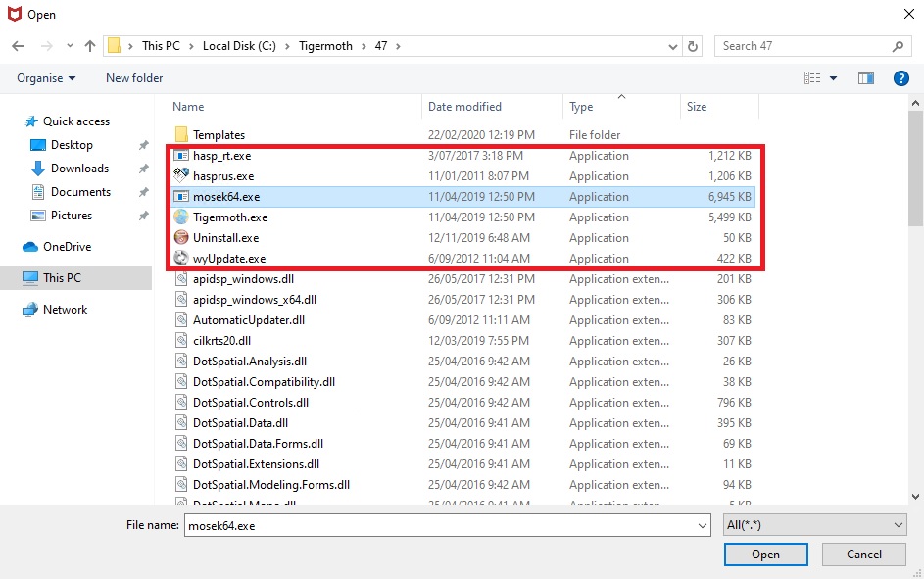The width and height of the screenshot is (924, 579).
Task: Open Pictures from the sidebar
Action: coord(72,216)
